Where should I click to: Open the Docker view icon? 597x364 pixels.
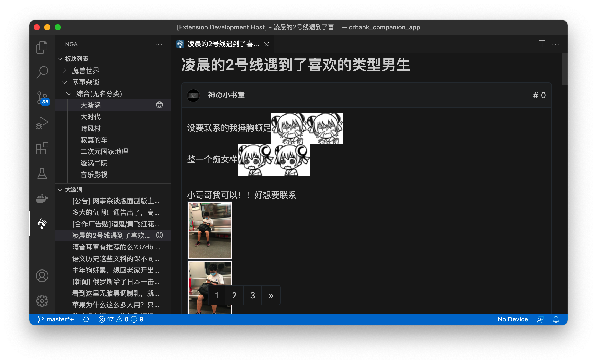(x=42, y=199)
